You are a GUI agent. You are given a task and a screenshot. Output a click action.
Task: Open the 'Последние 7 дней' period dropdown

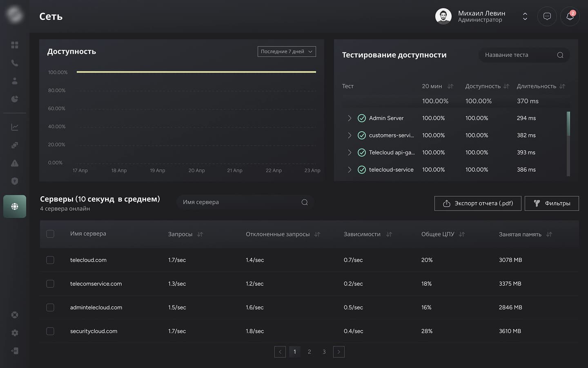[287, 52]
